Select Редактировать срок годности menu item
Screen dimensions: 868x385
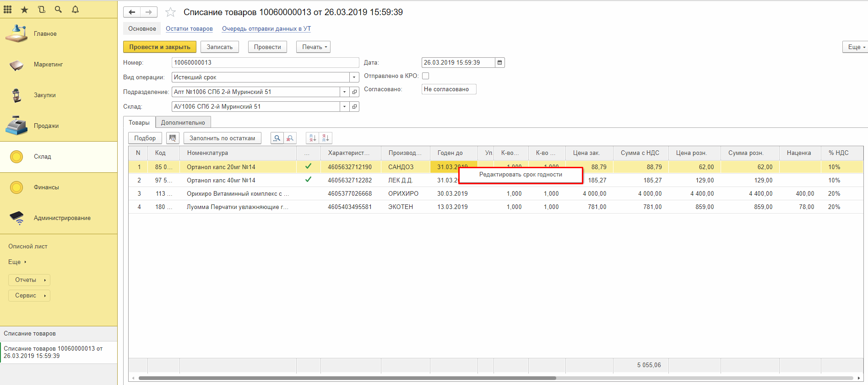(521, 175)
